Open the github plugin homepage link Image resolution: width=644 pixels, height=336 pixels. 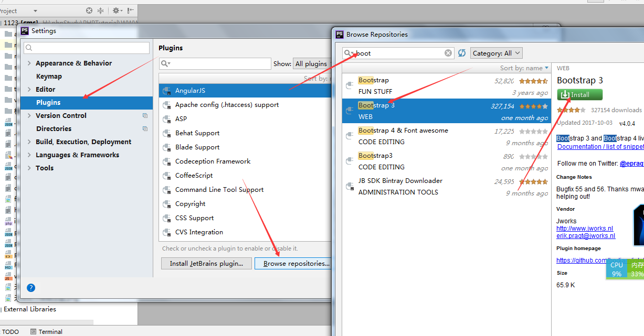pos(600,261)
